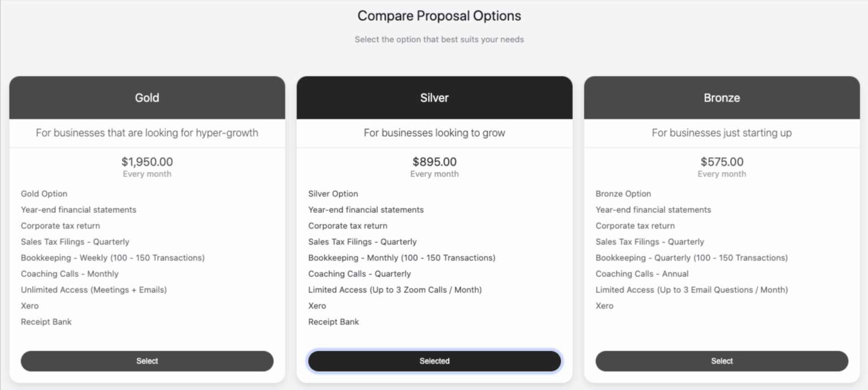Viewport: 868px width, 390px height.
Task: Click 'For businesses just starting up' text
Action: [722, 133]
